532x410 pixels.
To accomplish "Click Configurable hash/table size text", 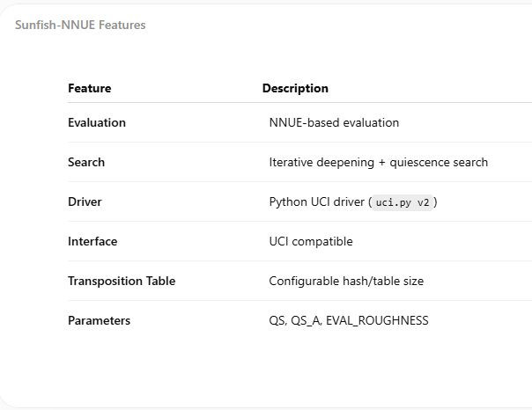I will click(346, 282).
